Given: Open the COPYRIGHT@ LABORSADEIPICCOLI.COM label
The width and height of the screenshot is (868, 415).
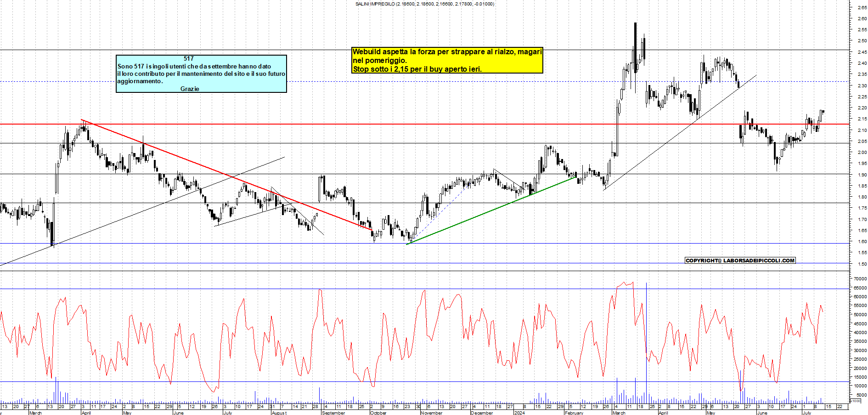Looking at the screenshot, I should click(x=740, y=261).
